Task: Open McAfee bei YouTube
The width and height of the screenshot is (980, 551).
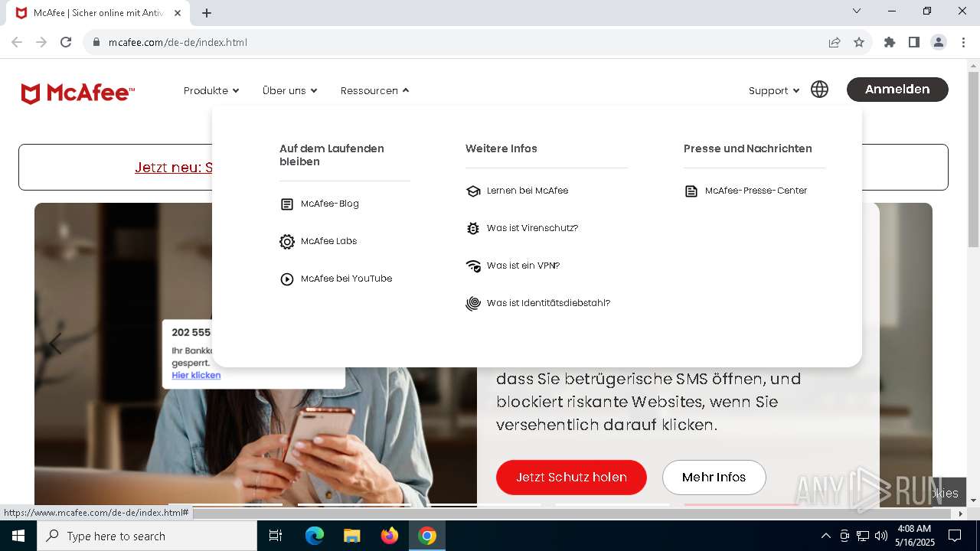Action: pyautogui.click(x=347, y=279)
